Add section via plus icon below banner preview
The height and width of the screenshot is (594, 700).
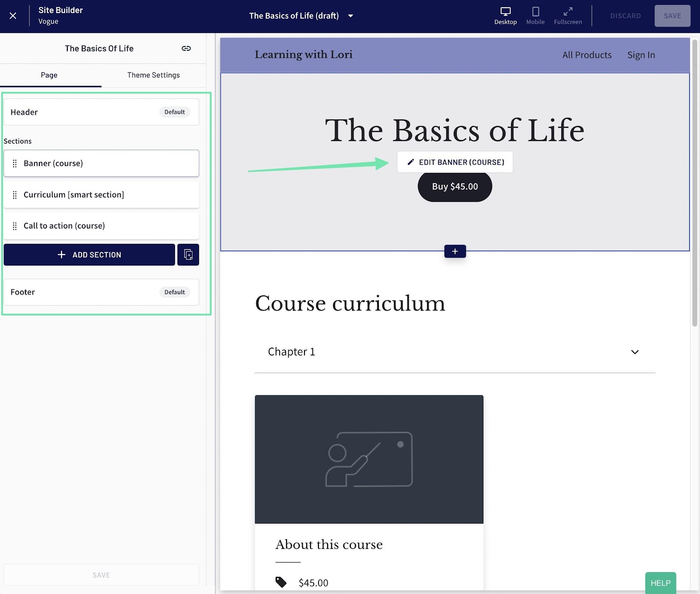pyautogui.click(x=455, y=251)
